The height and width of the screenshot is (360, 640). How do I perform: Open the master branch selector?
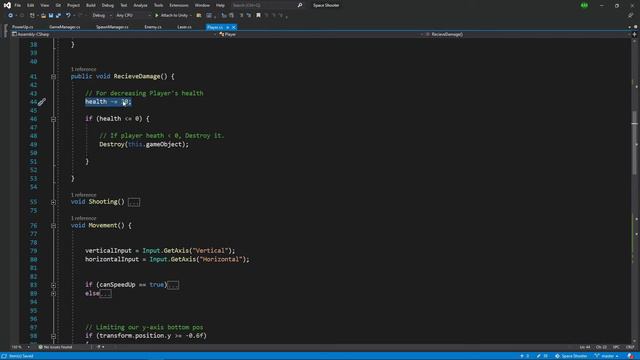(607, 356)
